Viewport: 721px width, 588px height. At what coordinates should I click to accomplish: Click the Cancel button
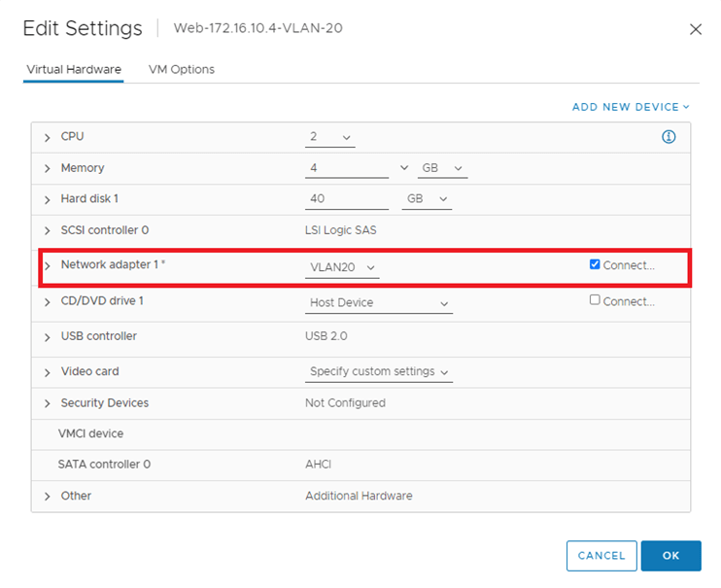[601, 556]
